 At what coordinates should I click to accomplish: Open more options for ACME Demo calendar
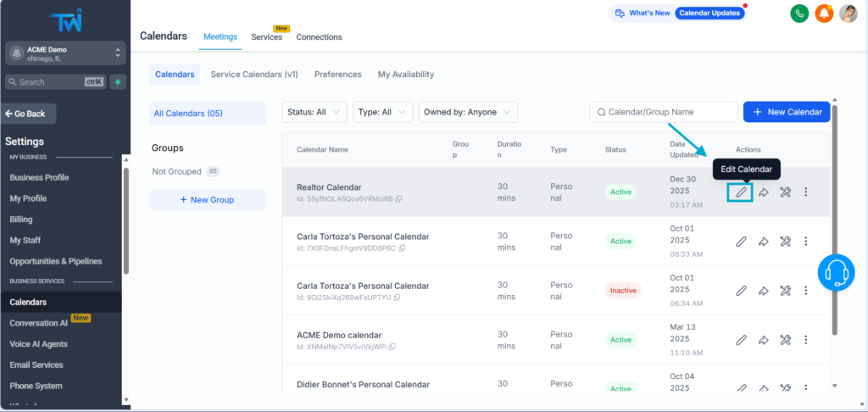806,340
